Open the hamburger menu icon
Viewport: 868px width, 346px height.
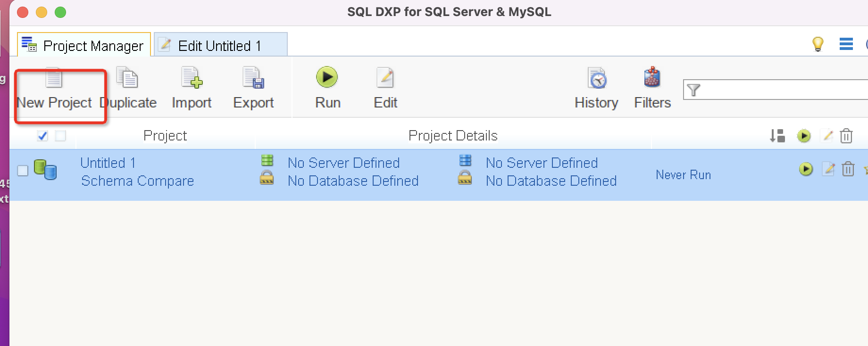[846, 44]
